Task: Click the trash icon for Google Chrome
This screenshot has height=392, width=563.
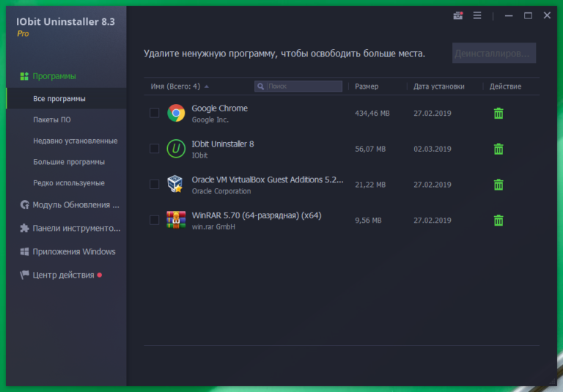Action: 498,113
